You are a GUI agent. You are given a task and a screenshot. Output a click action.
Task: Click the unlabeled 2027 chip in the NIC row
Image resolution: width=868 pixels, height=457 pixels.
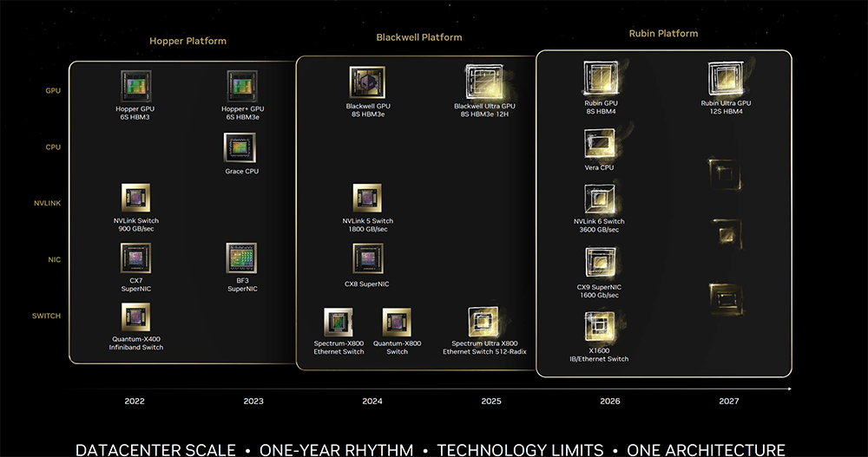point(726,299)
